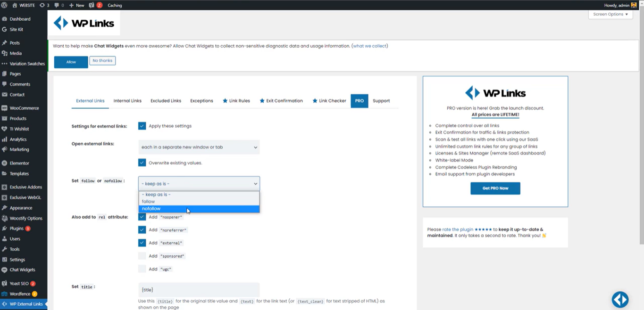Click Allow button for Chat Widgets

point(71,62)
